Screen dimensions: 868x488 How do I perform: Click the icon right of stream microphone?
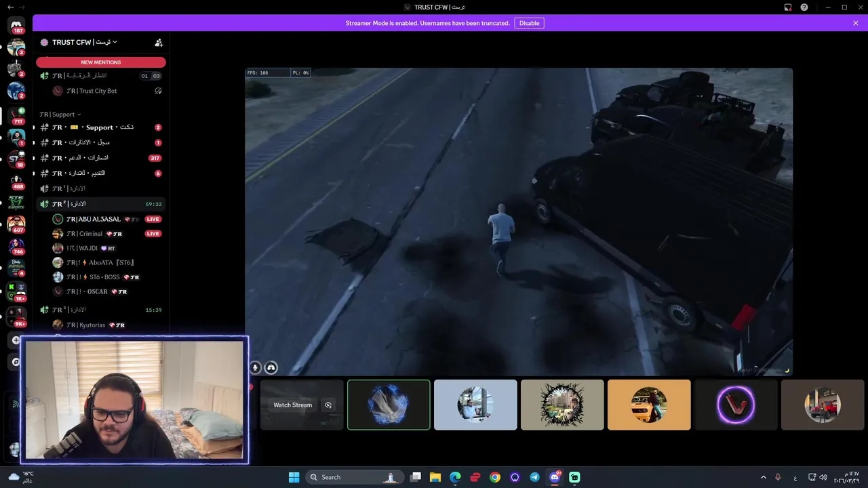point(271,367)
